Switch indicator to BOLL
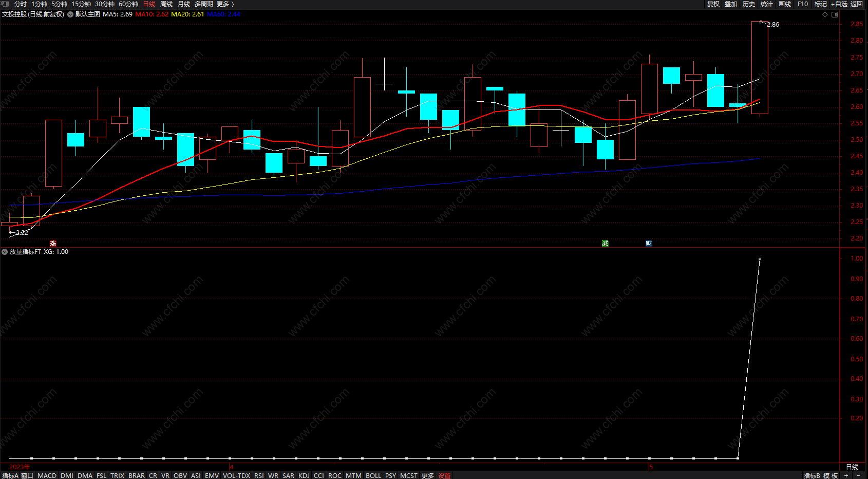 373,475
